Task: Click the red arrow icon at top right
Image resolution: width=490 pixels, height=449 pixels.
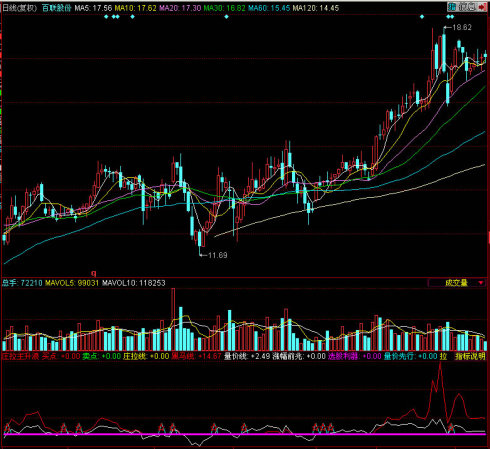Action: pos(482,7)
